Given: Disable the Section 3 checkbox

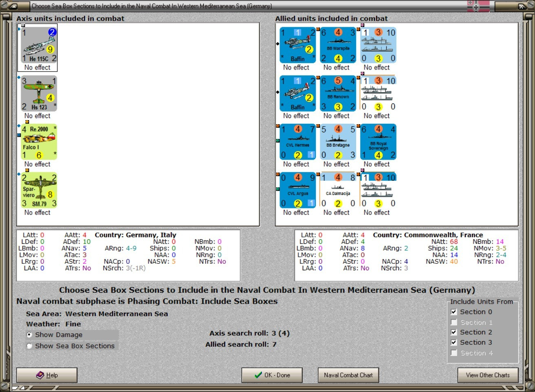Looking at the screenshot, I should (x=454, y=342).
